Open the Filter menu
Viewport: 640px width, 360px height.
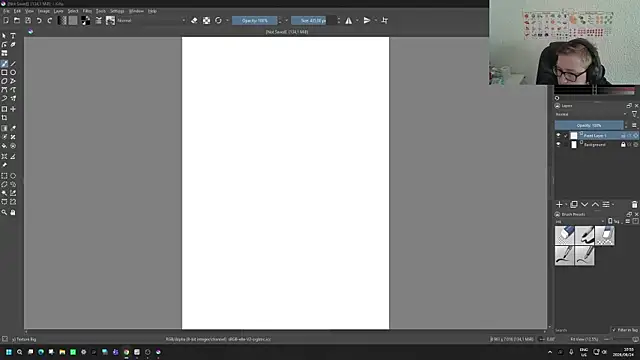coord(87,11)
